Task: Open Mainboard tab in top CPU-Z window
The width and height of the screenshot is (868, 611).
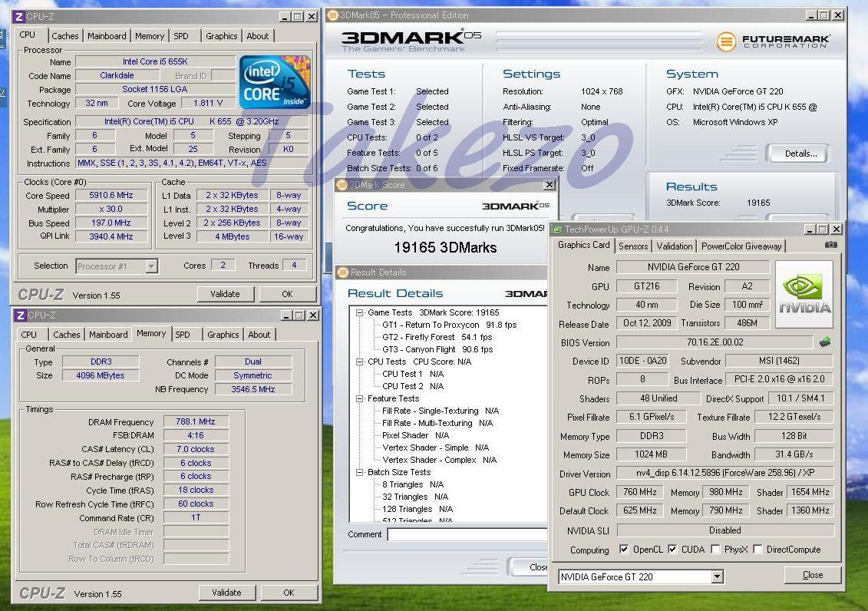Action: 107,36
